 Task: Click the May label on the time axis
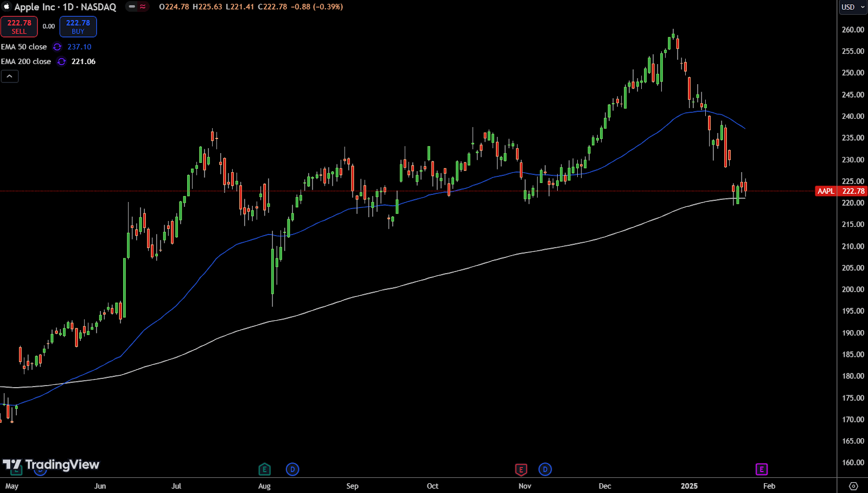pos(12,486)
